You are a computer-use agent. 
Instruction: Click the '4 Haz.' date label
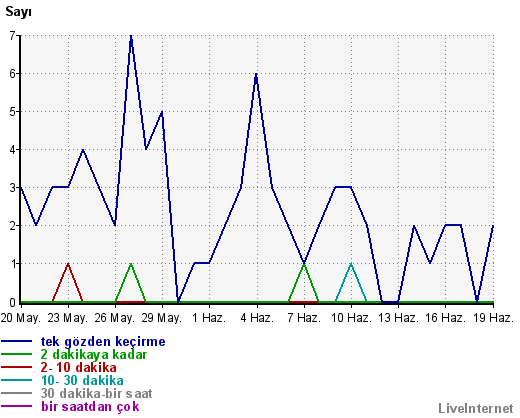257,318
